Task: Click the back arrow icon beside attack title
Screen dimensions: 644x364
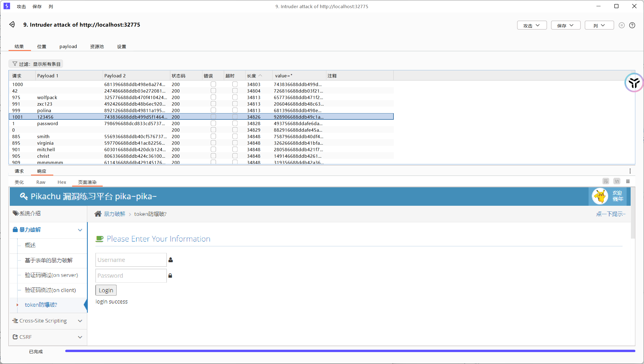Action: click(x=12, y=24)
